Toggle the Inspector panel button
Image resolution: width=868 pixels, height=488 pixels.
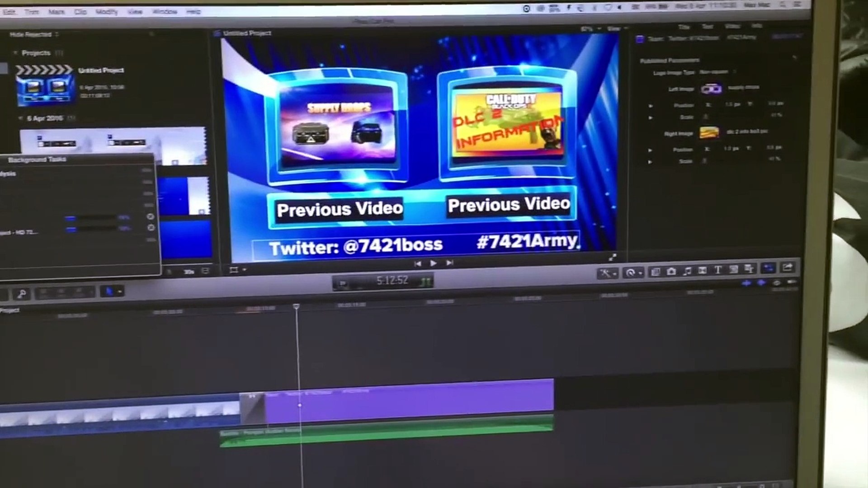click(768, 268)
